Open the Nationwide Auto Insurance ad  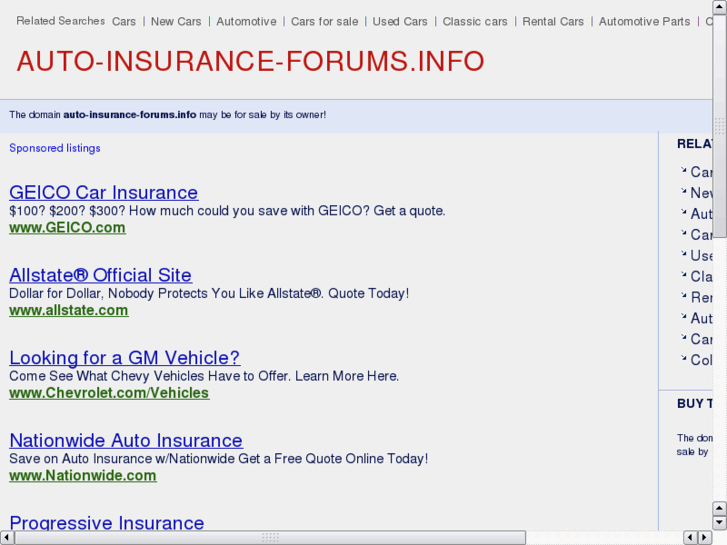pos(126,440)
